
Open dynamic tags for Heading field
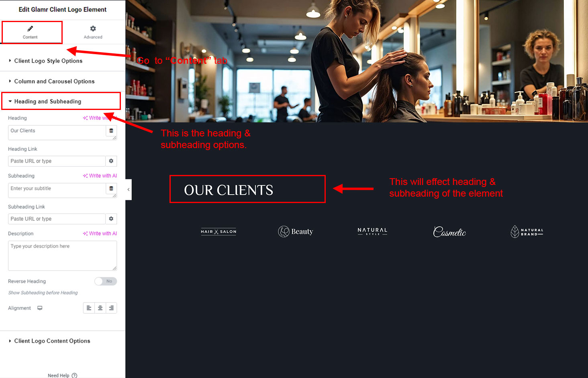point(111,131)
